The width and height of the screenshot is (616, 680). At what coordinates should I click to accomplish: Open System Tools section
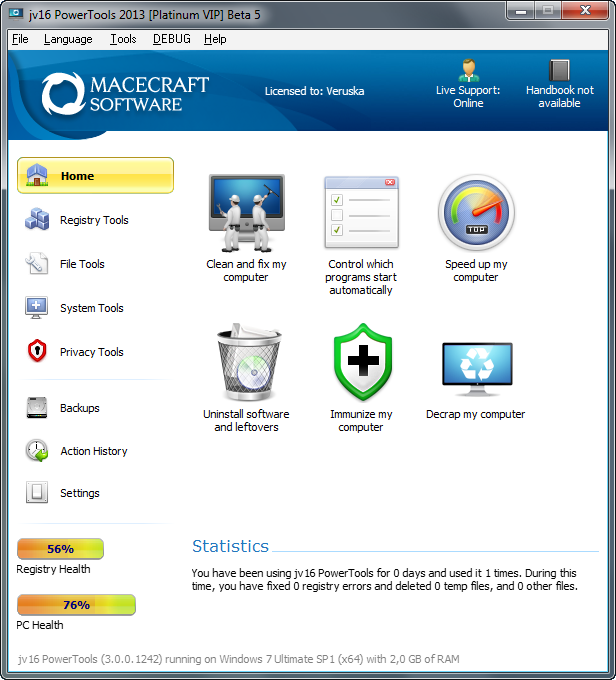click(92, 308)
